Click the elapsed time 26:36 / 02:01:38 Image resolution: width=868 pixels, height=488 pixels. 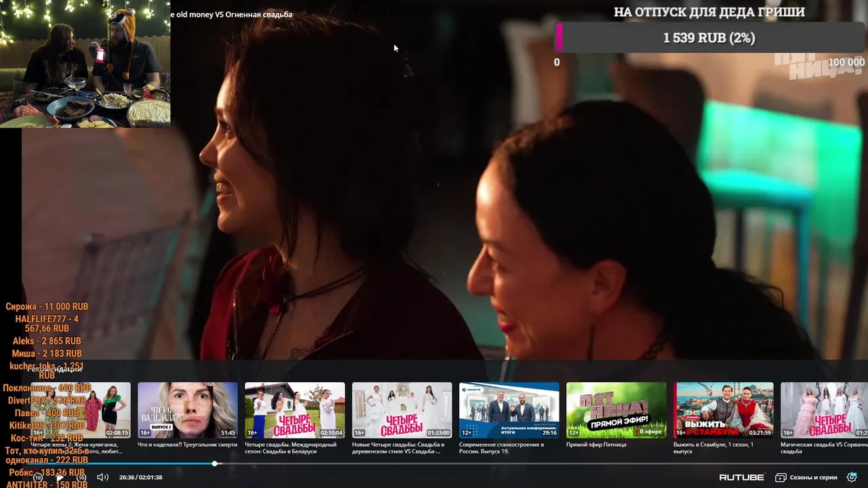tap(140, 477)
